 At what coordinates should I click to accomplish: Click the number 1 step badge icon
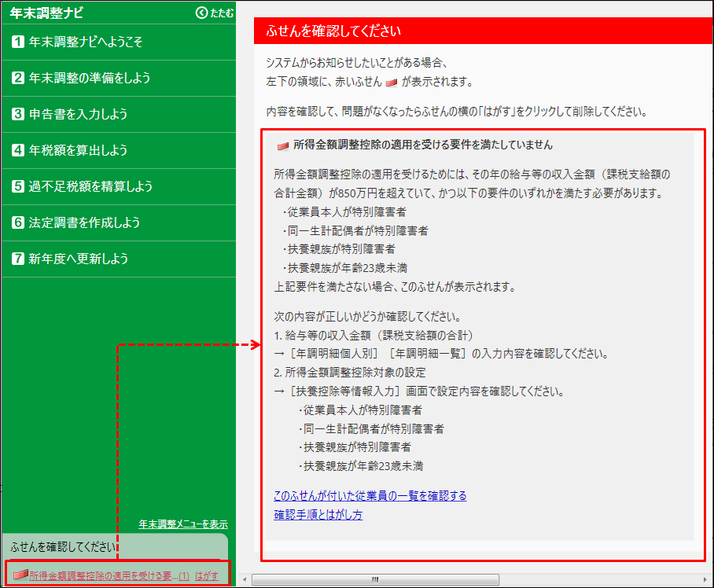click(18, 42)
